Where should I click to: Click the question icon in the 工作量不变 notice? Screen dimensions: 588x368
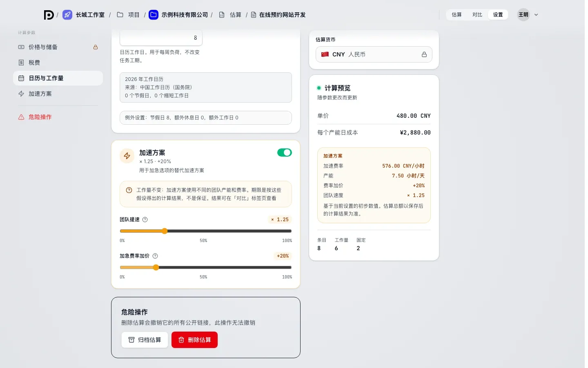[x=129, y=190]
